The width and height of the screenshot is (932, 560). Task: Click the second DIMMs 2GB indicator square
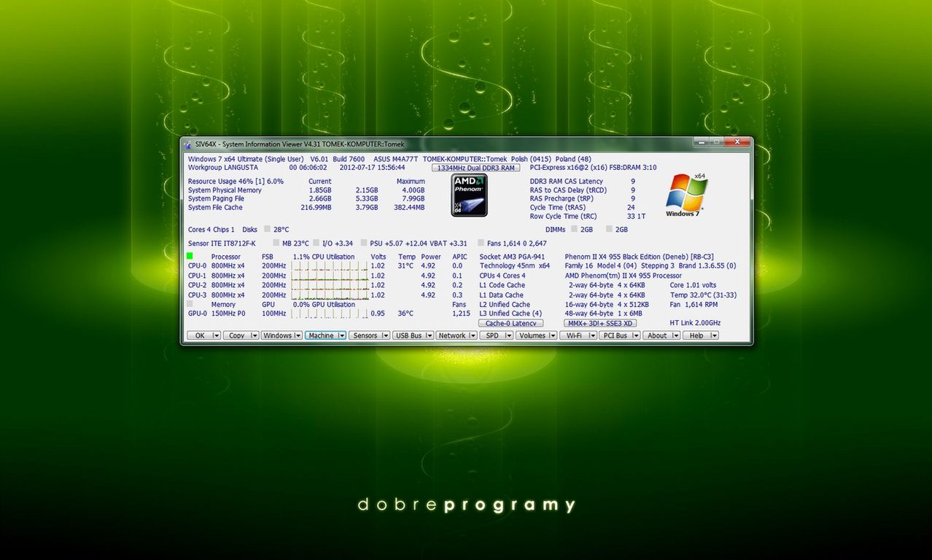tap(610, 229)
